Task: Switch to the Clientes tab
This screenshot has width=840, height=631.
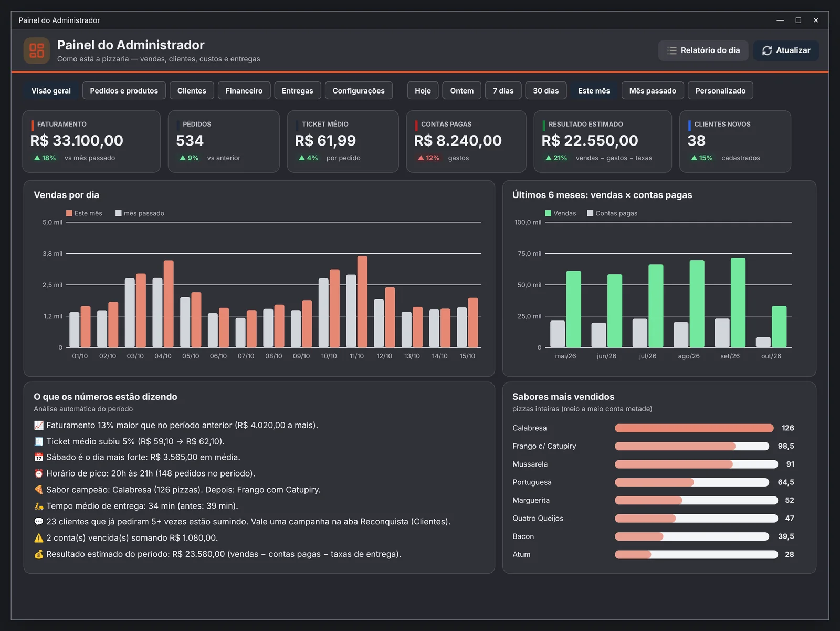Action: tap(192, 90)
